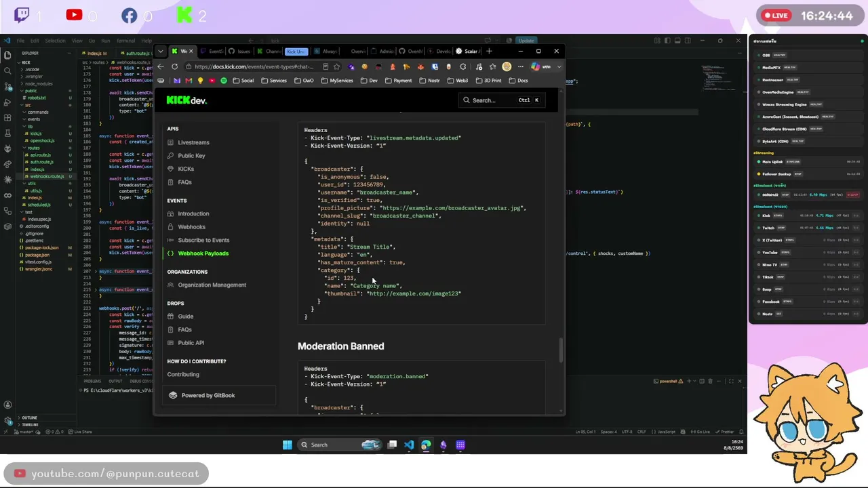Open Source Control view in VS Code

pos(7,86)
